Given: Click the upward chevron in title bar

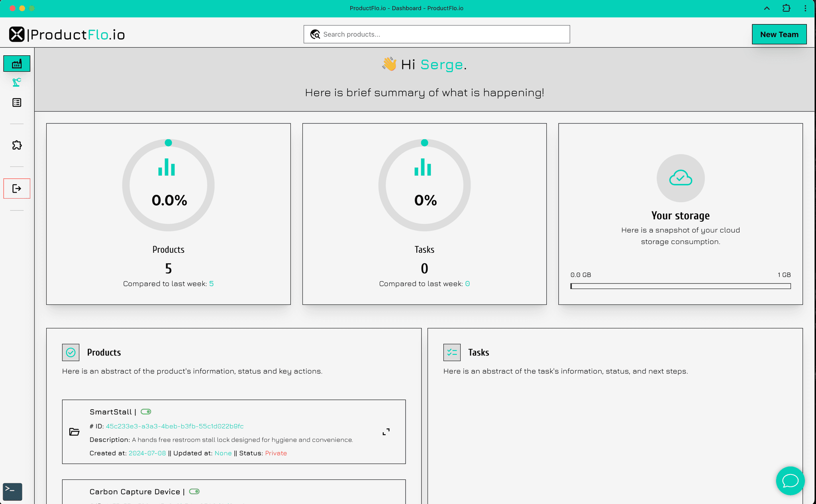Looking at the screenshot, I should pyautogui.click(x=767, y=8).
